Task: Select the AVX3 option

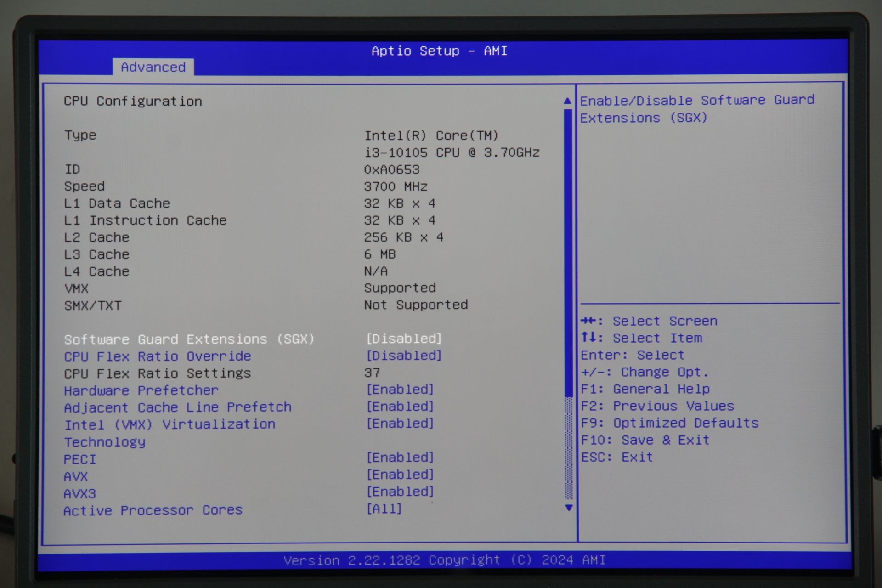Action: pyautogui.click(x=80, y=494)
